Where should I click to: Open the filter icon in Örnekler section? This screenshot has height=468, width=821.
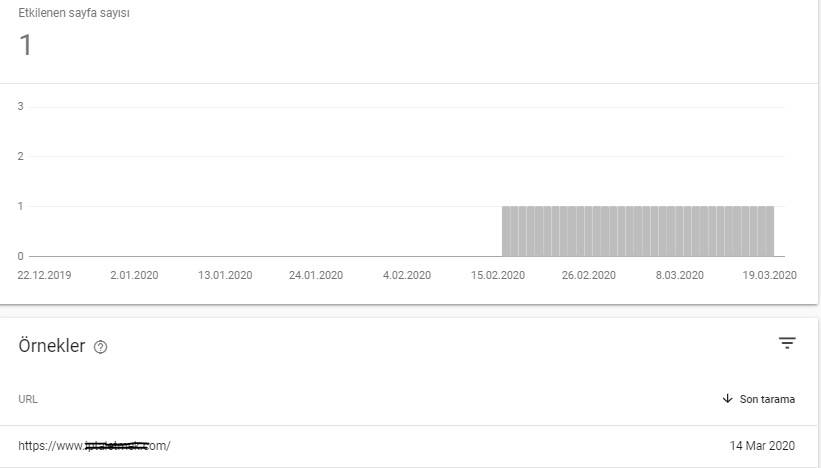point(787,343)
